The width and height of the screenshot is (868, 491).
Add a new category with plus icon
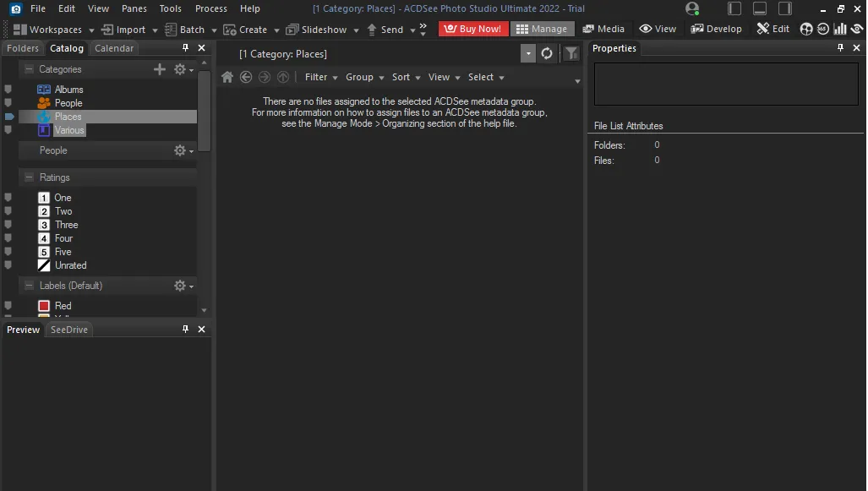(160, 69)
